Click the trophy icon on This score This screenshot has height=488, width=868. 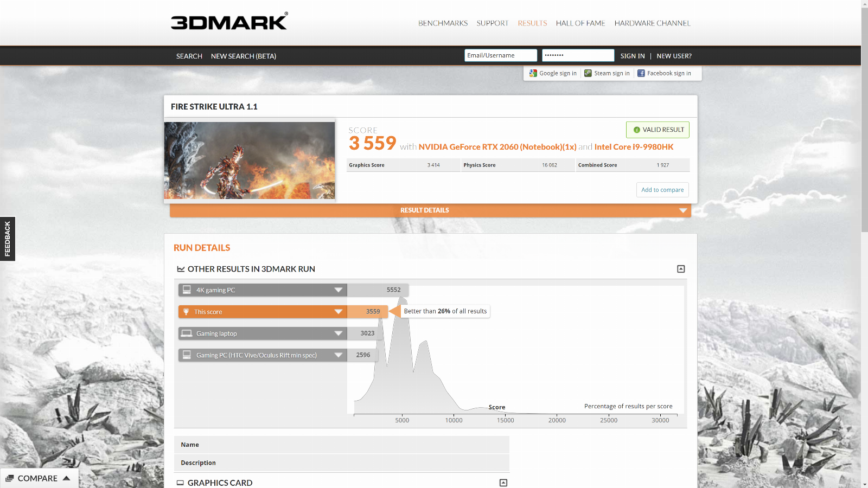[x=186, y=312]
